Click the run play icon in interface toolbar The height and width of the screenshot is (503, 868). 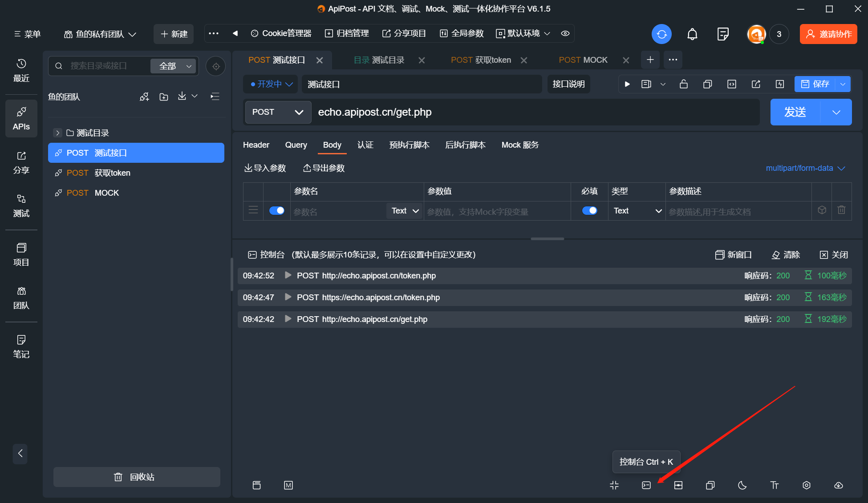[627, 84]
